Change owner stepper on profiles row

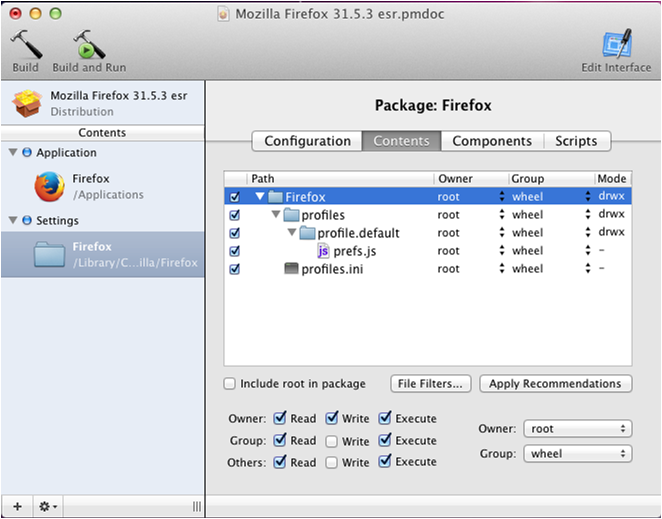coord(502,215)
